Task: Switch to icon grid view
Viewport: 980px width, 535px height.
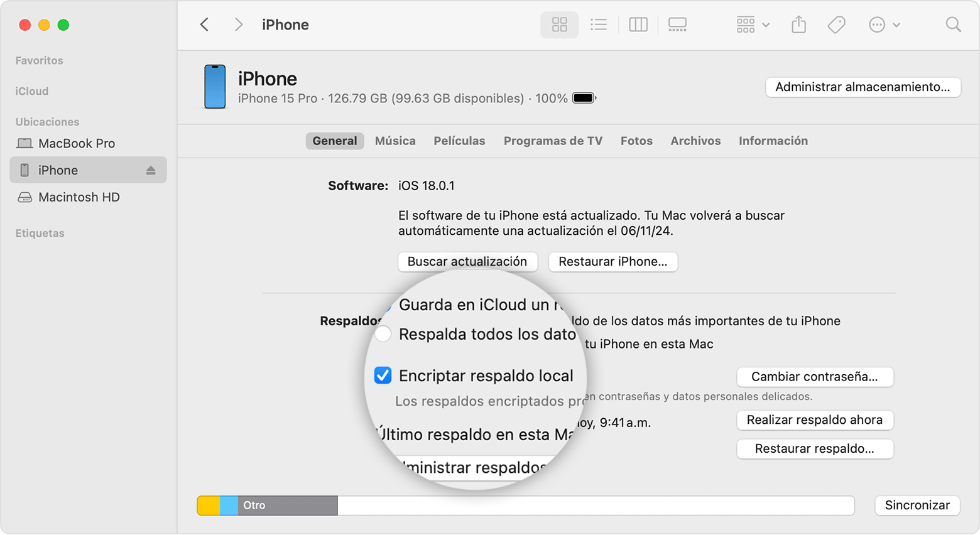Action: [x=559, y=24]
